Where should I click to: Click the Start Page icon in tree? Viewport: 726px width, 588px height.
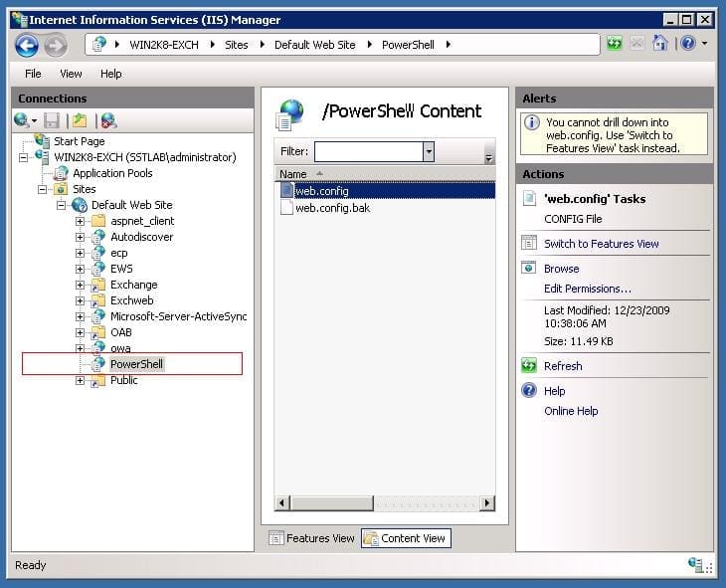coord(43,141)
